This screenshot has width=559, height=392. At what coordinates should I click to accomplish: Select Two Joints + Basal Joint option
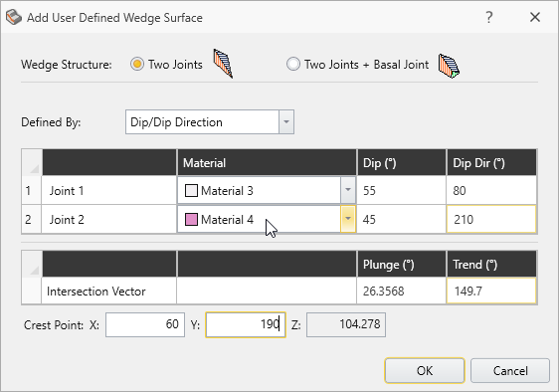pos(293,65)
